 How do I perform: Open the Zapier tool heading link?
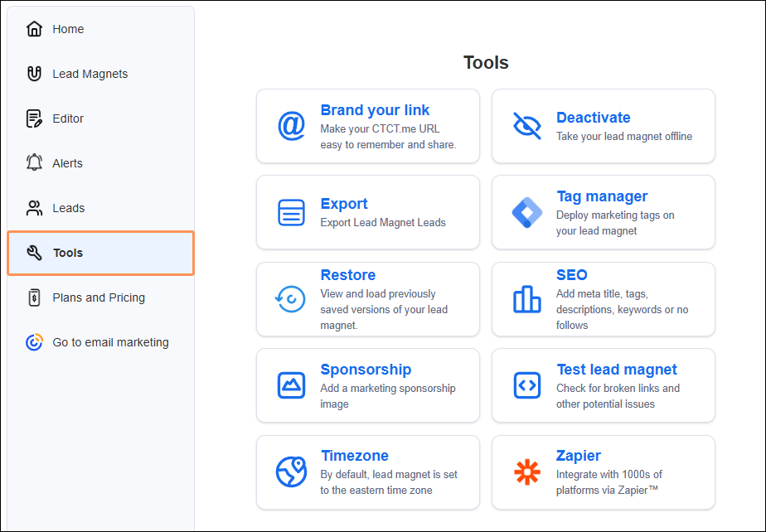point(578,456)
